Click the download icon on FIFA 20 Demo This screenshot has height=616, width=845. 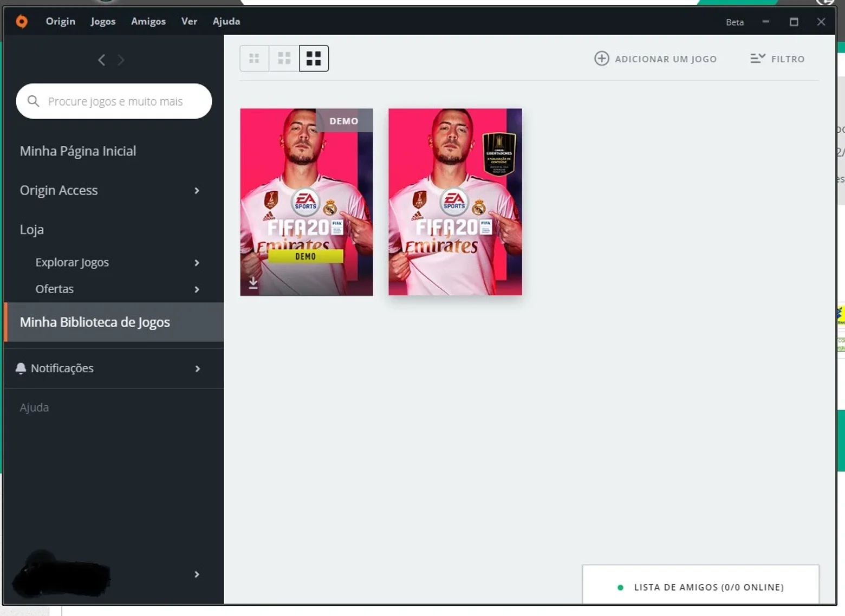click(253, 283)
